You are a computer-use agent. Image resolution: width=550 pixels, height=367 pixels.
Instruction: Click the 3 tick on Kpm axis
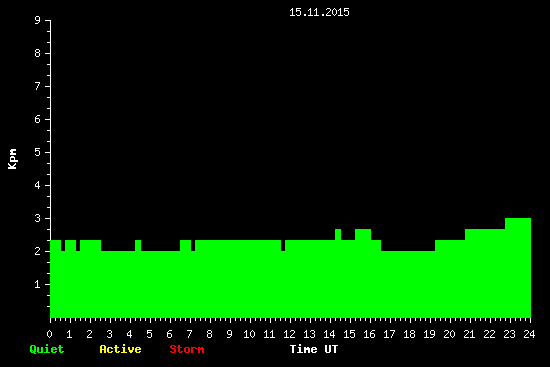point(38,218)
